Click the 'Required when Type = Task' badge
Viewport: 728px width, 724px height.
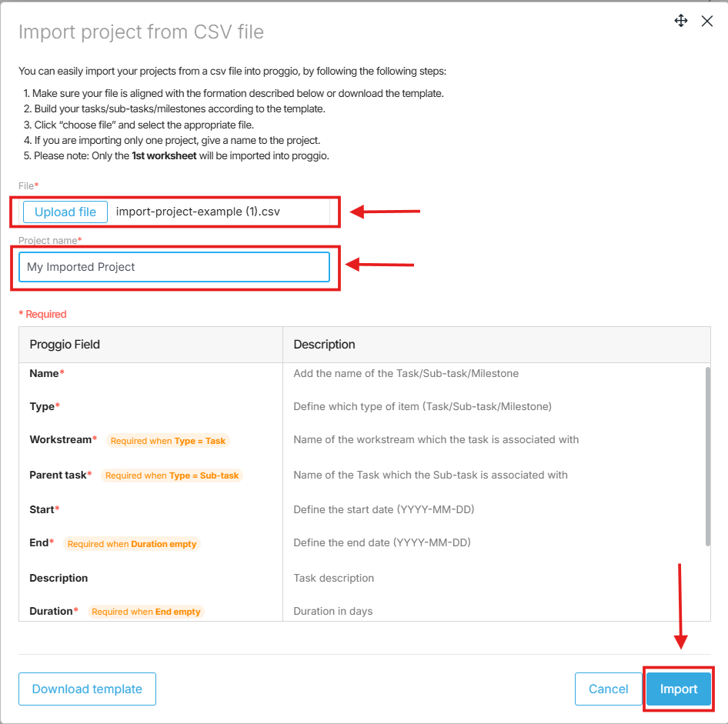[168, 440]
